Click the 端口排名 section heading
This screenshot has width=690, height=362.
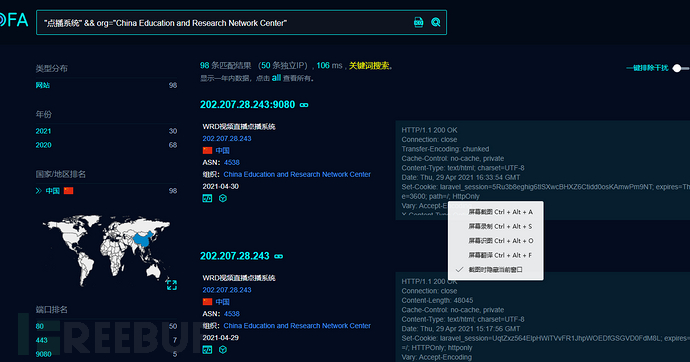coord(51,310)
